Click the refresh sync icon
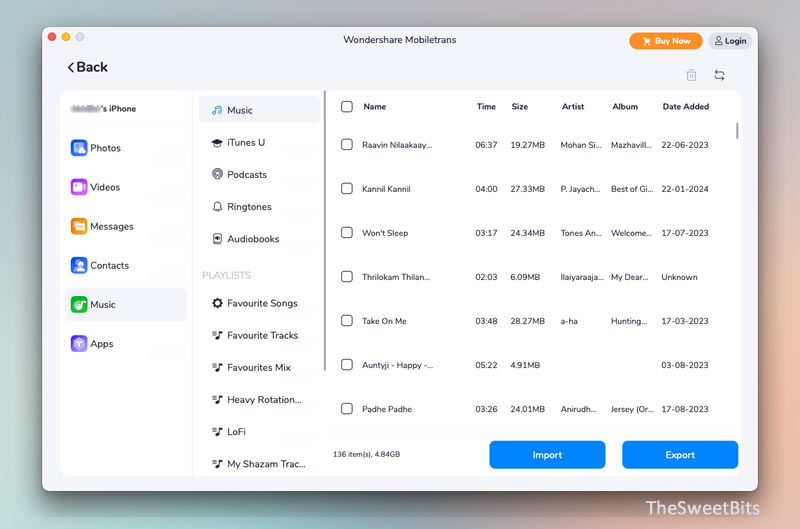 (719, 75)
